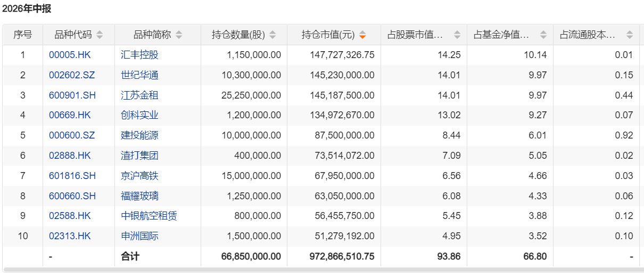
Task: Sort by 持仓数量(股) column arrows
Action: coord(273,35)
